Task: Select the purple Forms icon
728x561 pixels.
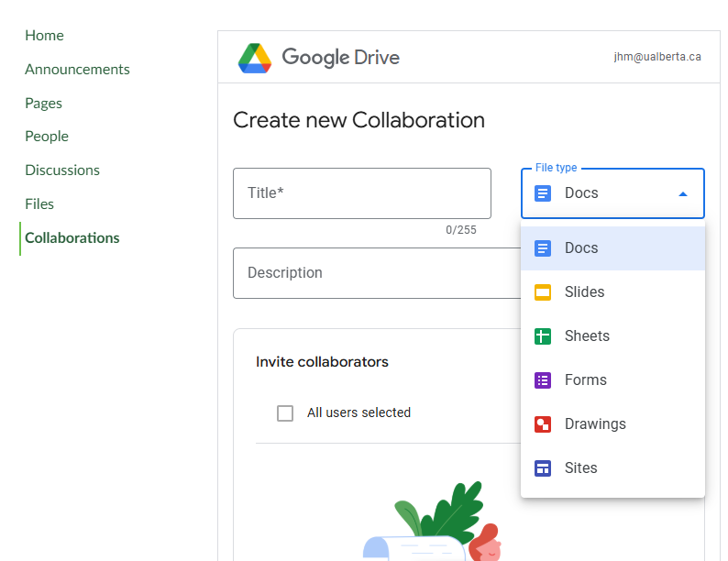Action: (x=543, y=380)
